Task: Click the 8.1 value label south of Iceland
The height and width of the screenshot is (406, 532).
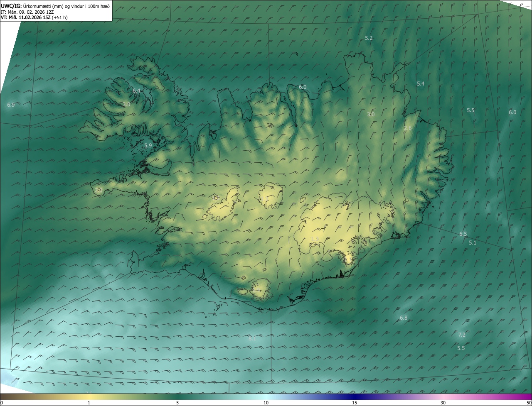Action: (x=252, y=339)
